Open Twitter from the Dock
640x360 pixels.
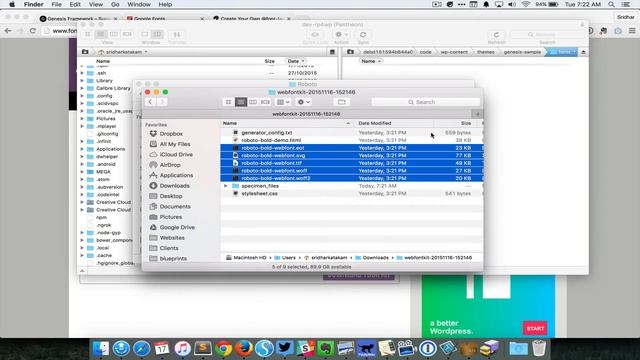tap(284, 348)
